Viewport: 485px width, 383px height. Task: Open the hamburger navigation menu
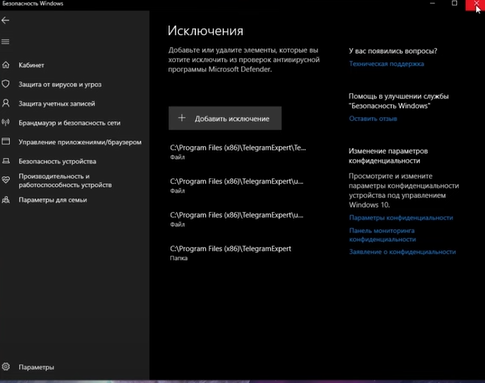(x=5, y=42)
